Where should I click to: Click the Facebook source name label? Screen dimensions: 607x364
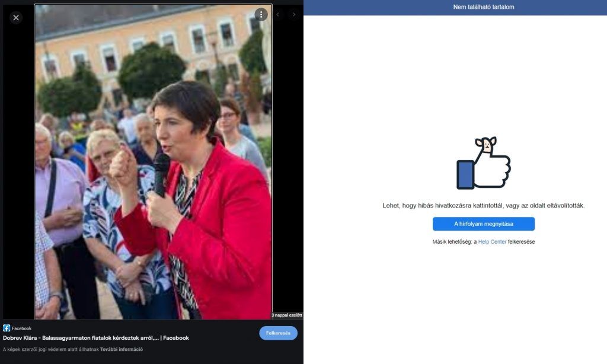tap(22, 328)
